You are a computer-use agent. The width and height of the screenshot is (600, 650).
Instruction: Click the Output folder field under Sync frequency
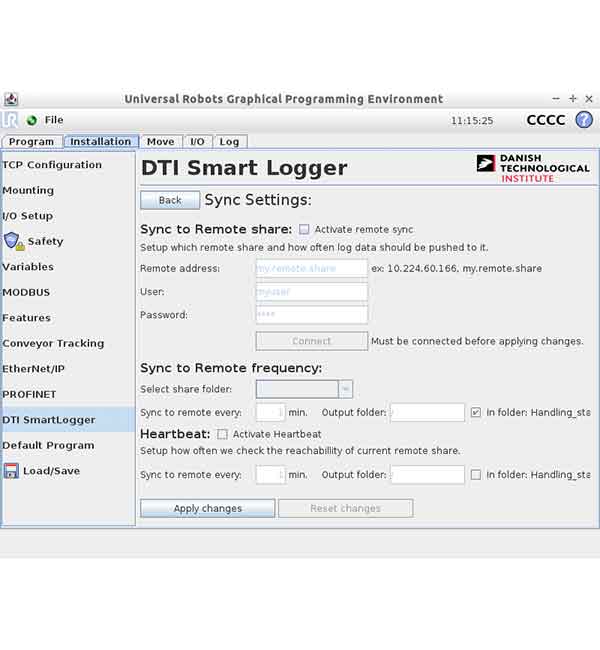pyautogui.click(x=428, y=412)
